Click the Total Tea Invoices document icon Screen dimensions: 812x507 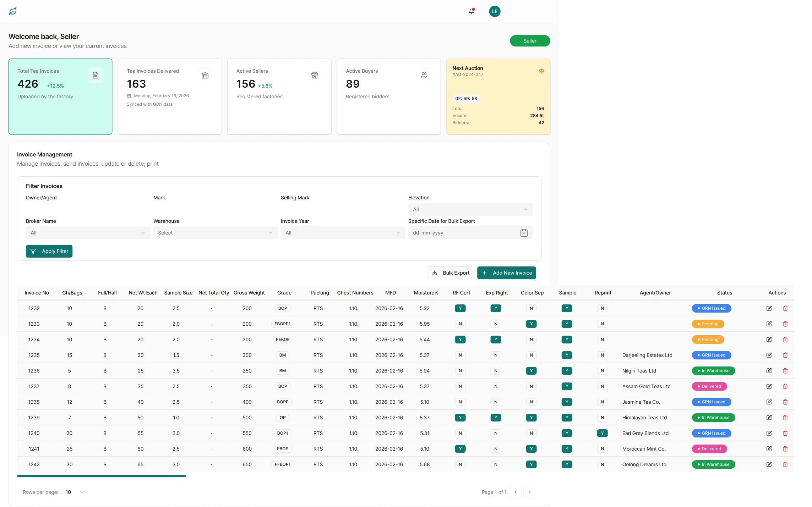pos(96,75)
